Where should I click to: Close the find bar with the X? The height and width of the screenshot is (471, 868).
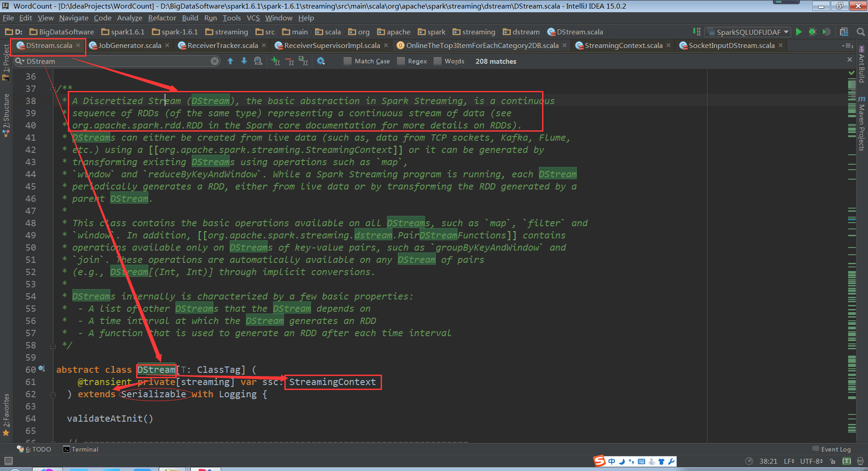[849, 60]
